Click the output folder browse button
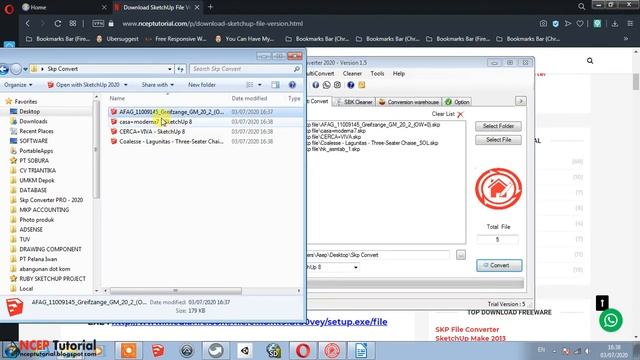Screen dimensions: 640x360 (x=460, y=255)
